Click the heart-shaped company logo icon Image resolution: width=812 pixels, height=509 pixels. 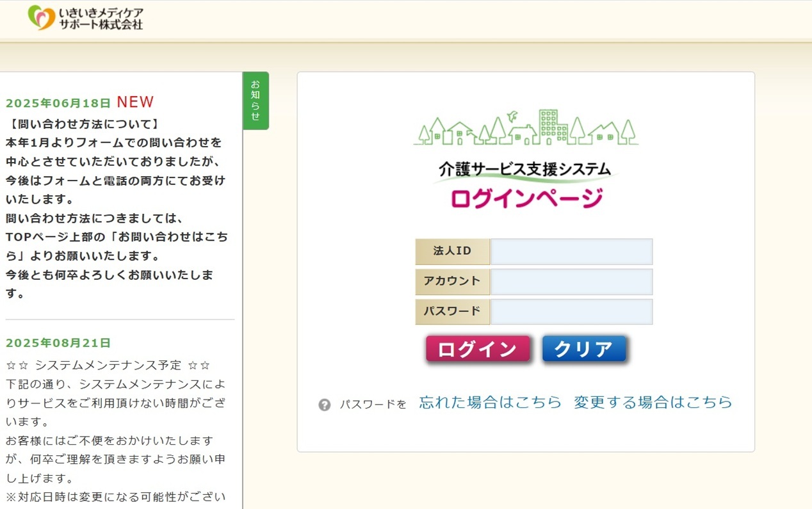(x=42, y=18)
